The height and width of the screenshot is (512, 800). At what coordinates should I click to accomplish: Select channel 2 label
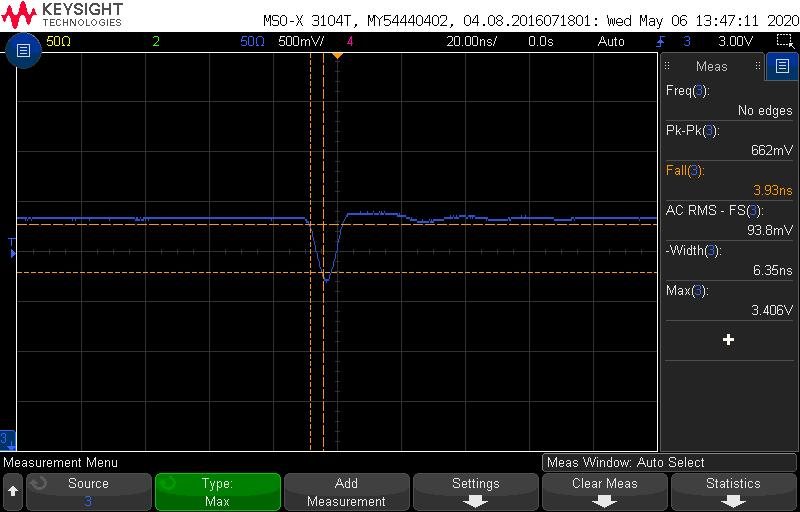point(156,41)
